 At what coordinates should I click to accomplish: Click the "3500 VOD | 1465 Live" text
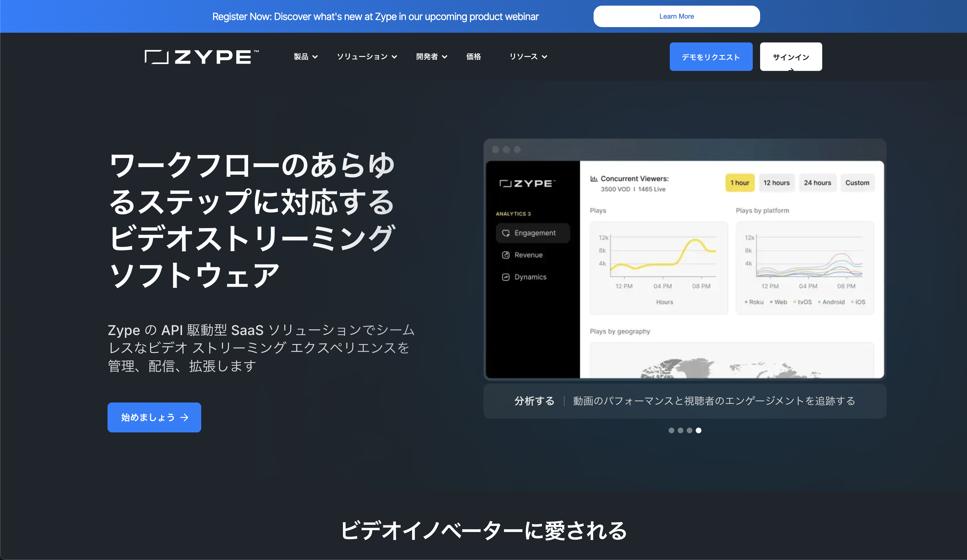[x=633, y=189]
